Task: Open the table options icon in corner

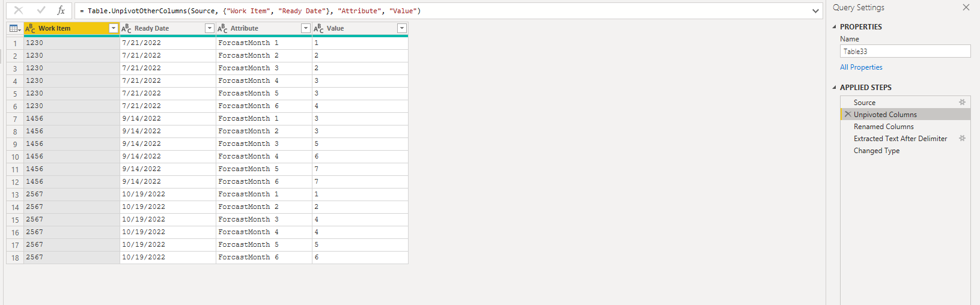Action: [15, 28]
